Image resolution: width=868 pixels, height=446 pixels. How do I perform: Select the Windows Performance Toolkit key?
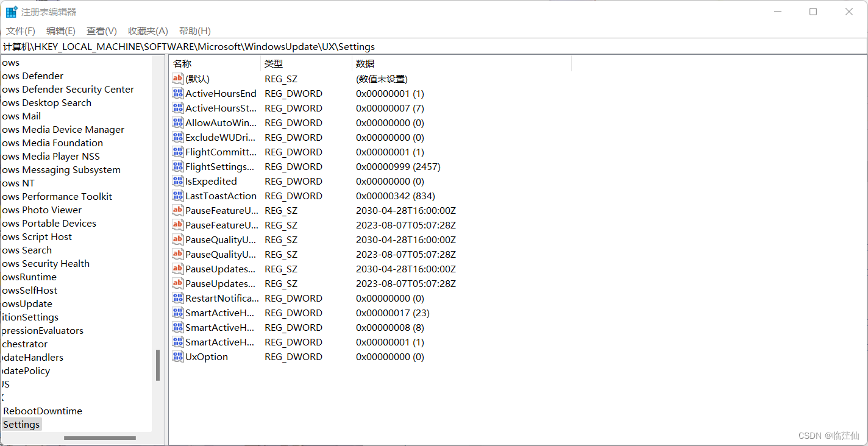click(x=56, y=196)
